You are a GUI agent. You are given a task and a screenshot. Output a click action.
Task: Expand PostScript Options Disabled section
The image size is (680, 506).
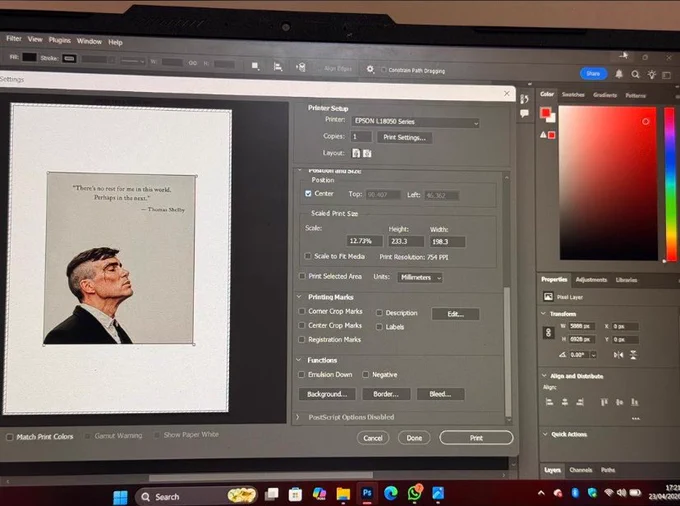coord(298,417)
